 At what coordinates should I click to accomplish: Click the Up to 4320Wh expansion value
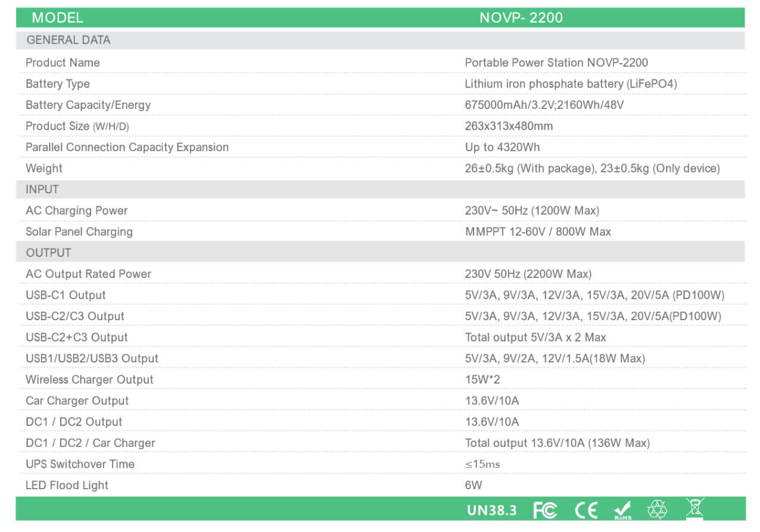[x=502, y=147]
